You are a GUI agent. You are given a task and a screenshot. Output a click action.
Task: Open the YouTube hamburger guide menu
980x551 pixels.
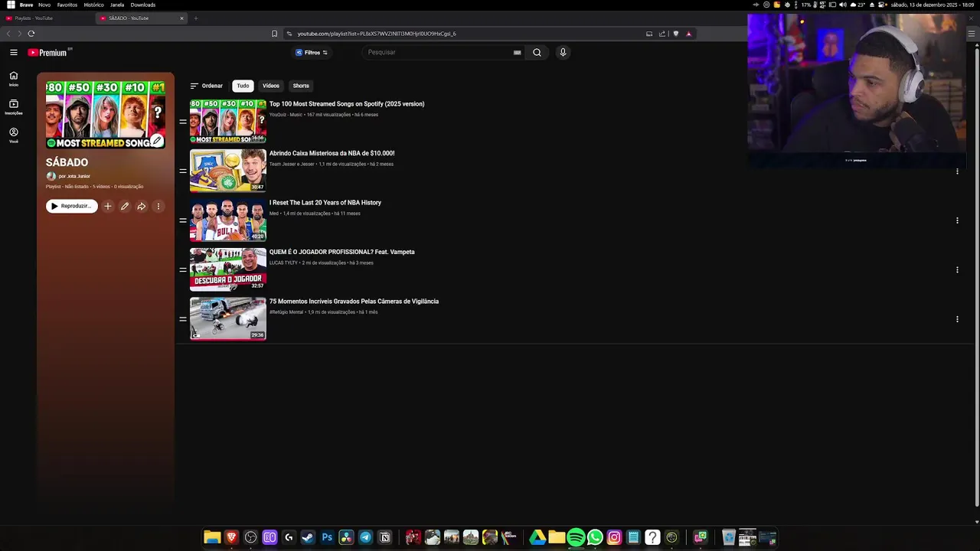[14, 52]
